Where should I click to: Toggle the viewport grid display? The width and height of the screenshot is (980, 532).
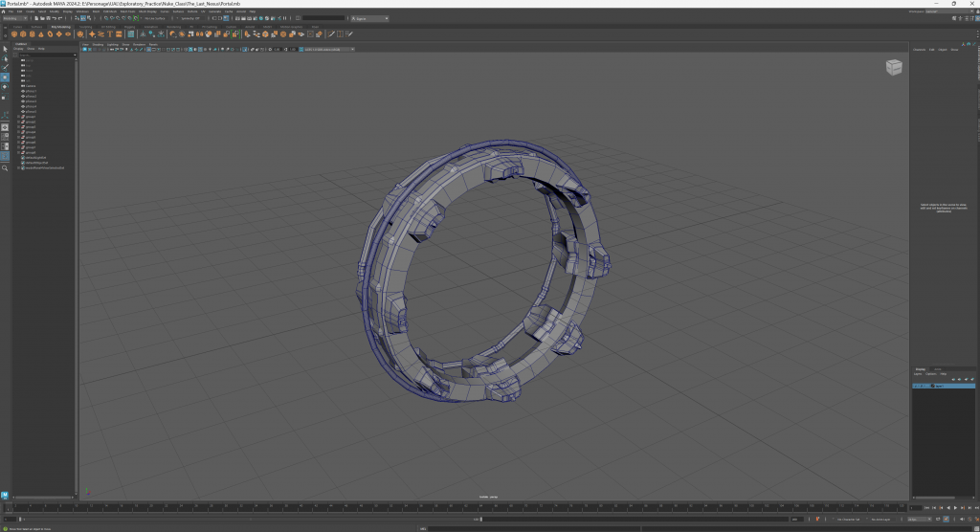click(148, 50)
